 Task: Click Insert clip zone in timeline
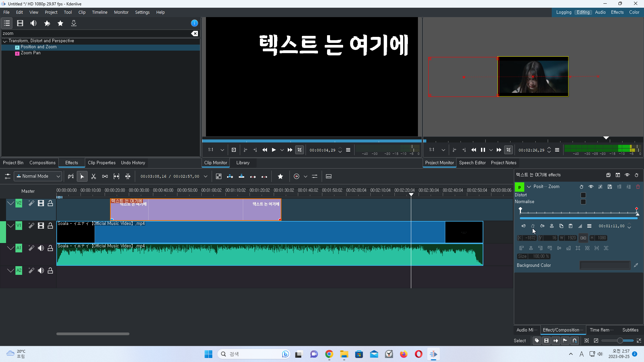tap(230, 176)
